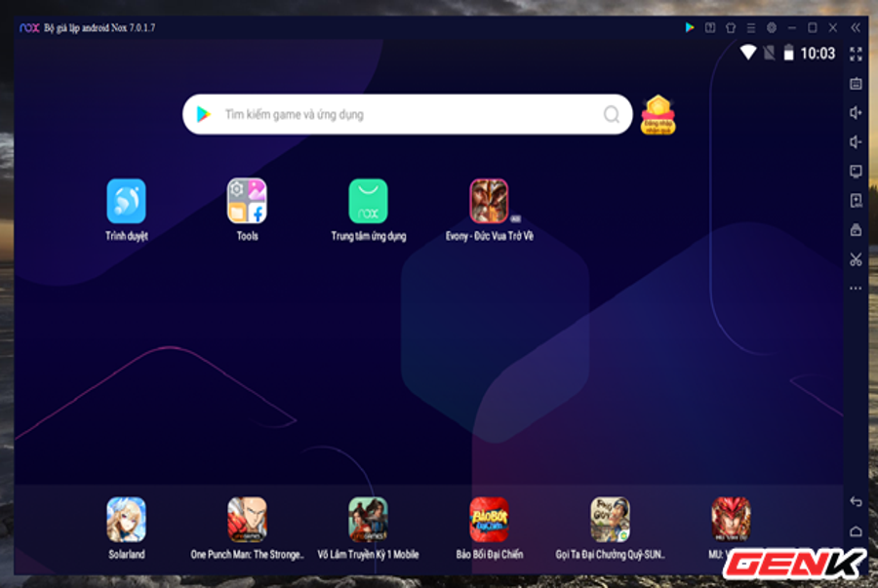Open the toolbox icon in sidebar
The width and height of the screenshot is (878, 588).
coord(856,230)
